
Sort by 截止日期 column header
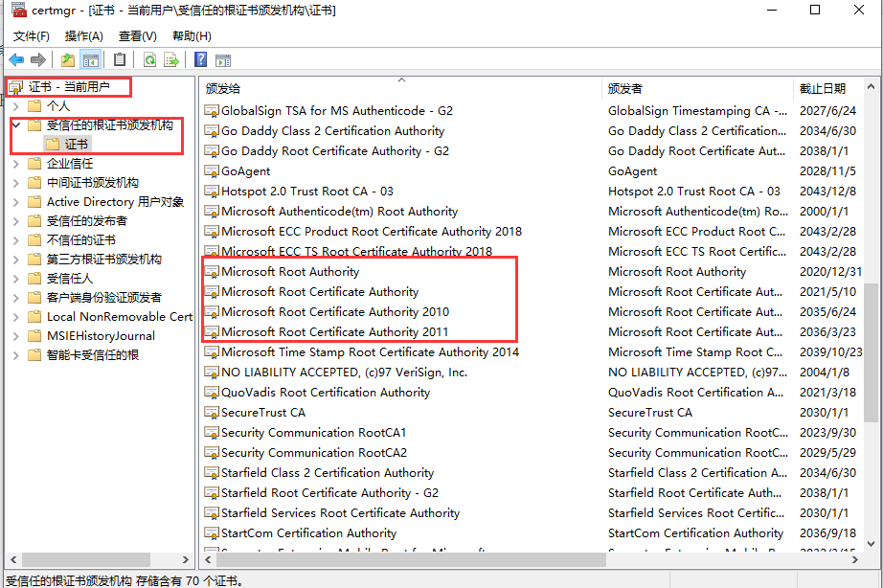(827, 88)
